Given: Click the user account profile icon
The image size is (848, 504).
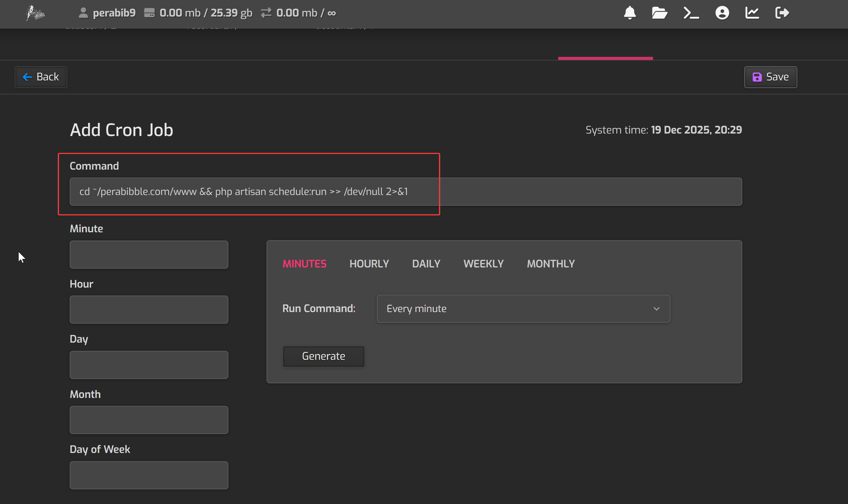Looking at the screenshot, I should [x=722, y=13].
